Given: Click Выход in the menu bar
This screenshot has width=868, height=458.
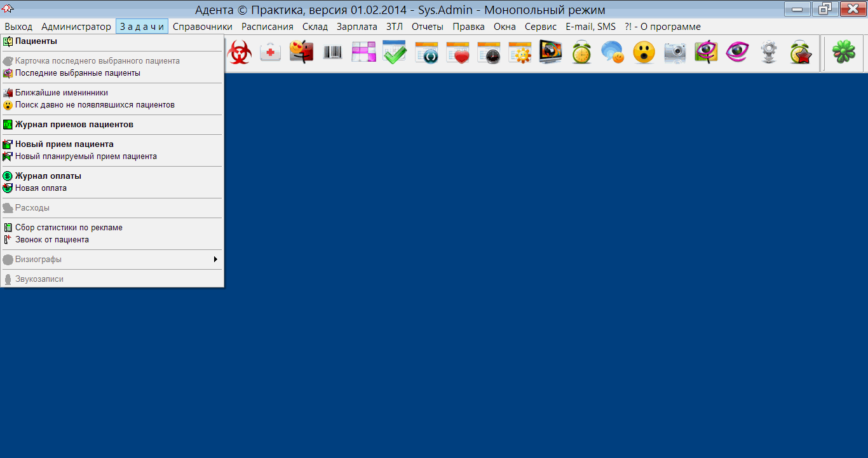Looking at the screenshot, I should [18, 27].
